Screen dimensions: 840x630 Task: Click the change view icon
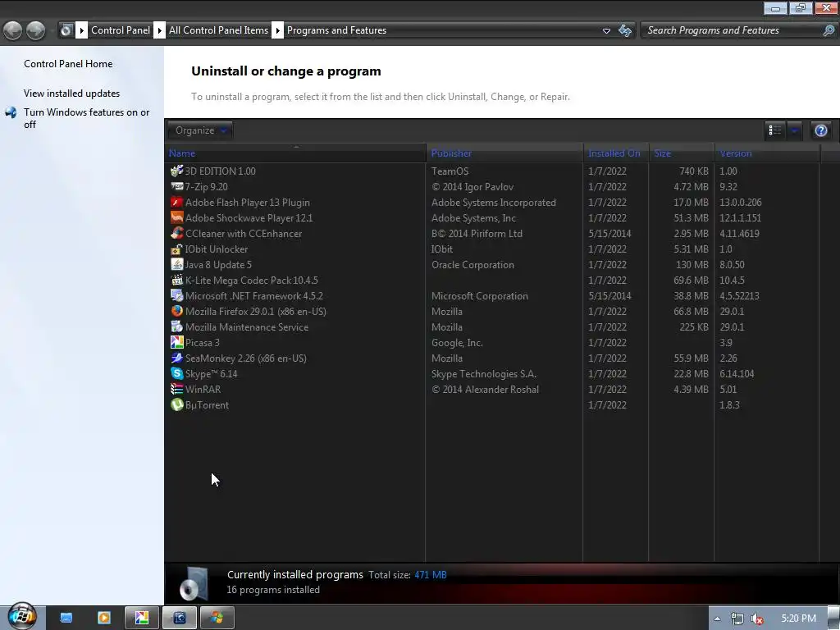[774, 130]
